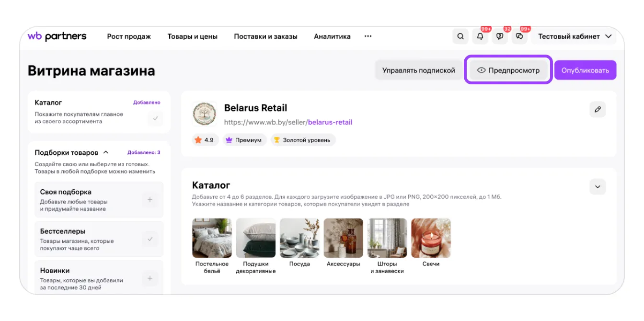Open the Аналитика menu
Image resolution: width=644 pixels, height=321 pixels.
[x=332, y=36]
